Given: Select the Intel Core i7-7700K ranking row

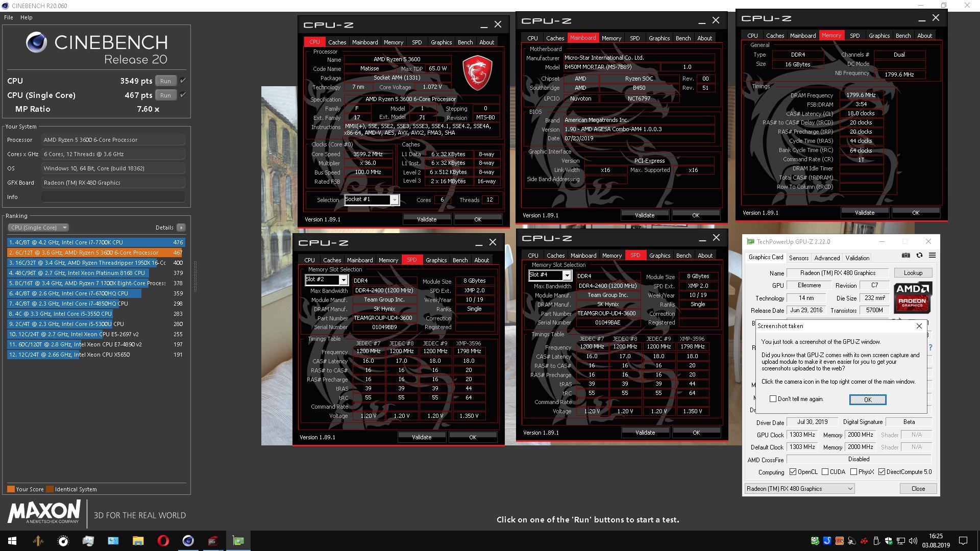Looking at the screenshot, I should tap(96, 242).
